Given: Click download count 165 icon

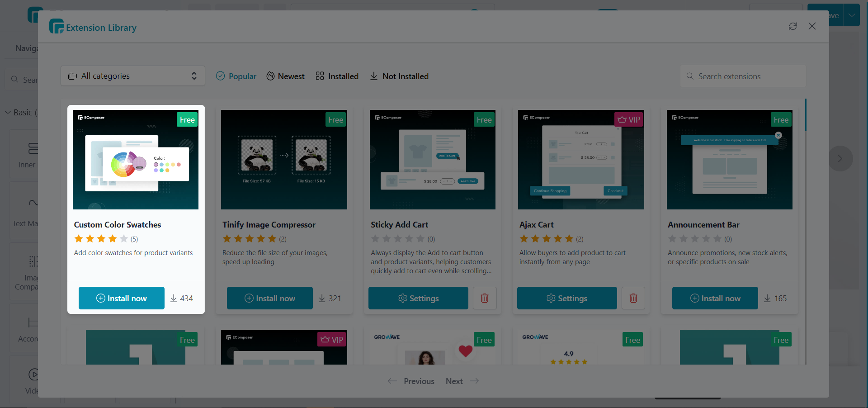Looking at the screenshot, I should 767,298.
